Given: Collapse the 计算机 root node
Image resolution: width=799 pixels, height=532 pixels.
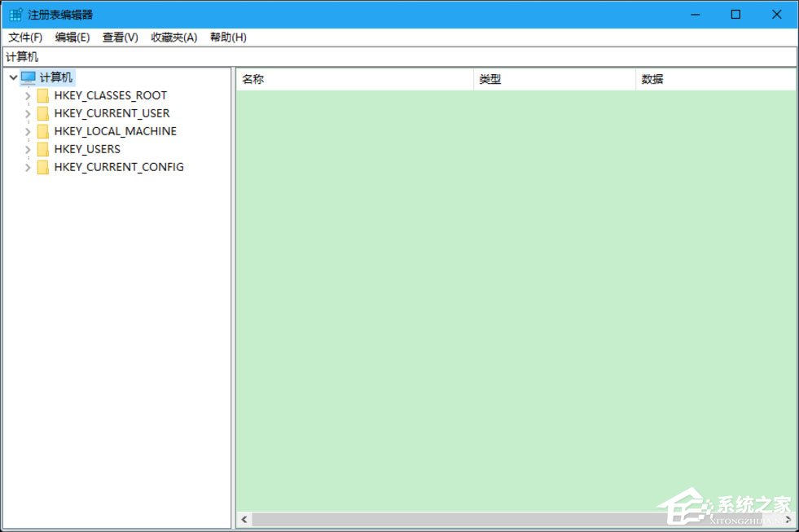Looking at the screenshot, I should pyautogui.click(x=12, y=77).
